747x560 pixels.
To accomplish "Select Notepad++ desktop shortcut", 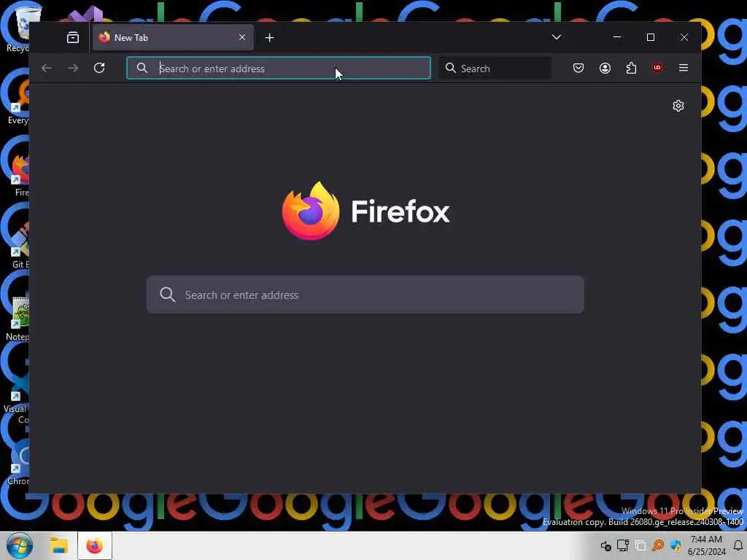I will pyautogui.click(x=18, y=318).
